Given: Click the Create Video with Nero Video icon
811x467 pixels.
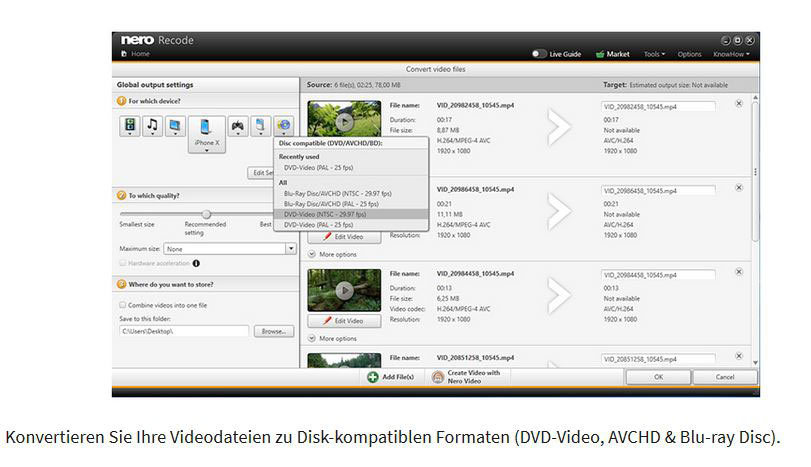Looking at the screenshot, I should [438, 377].
